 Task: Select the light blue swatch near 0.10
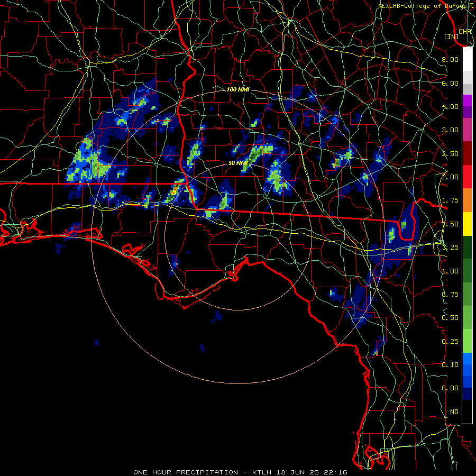467,359
